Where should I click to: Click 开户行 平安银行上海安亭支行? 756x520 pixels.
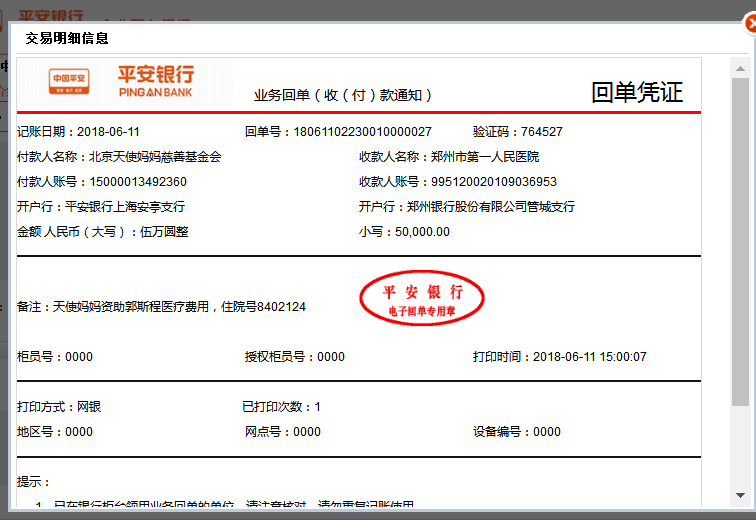pos(101,207)
